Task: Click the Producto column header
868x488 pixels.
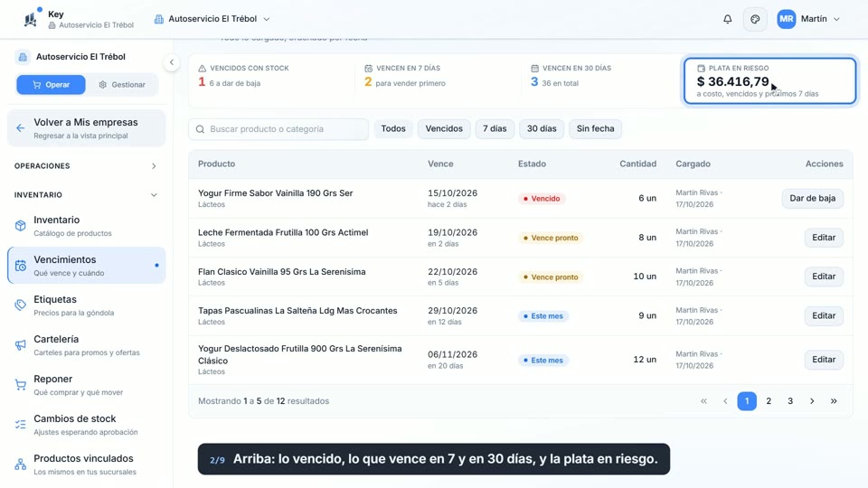Action: click(x=216, y=164)
